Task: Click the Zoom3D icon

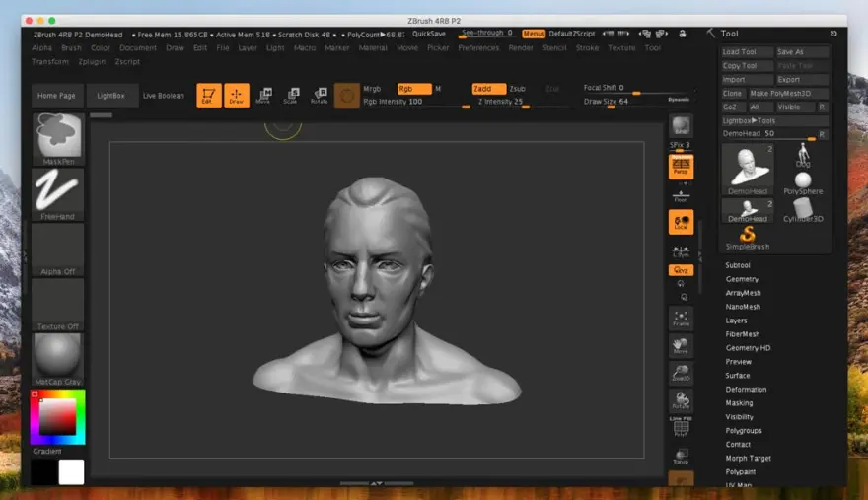Action: (x=681, y=373)
